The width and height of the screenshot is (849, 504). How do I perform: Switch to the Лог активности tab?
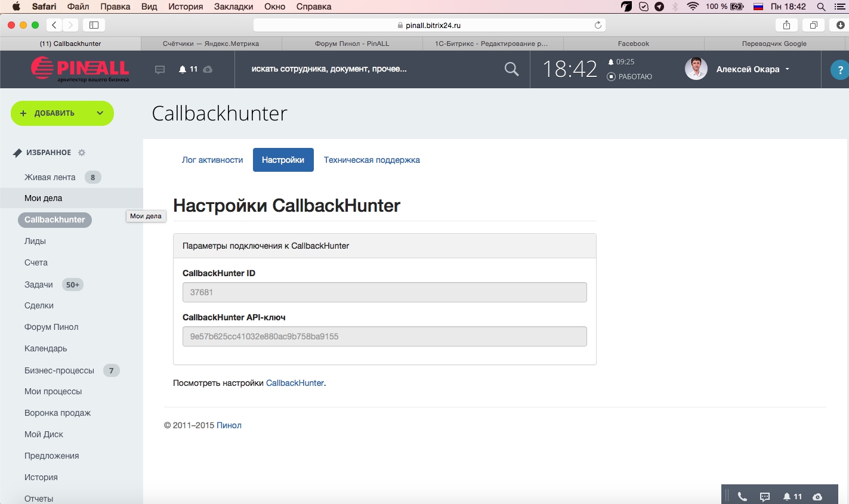tap(212, 160)
